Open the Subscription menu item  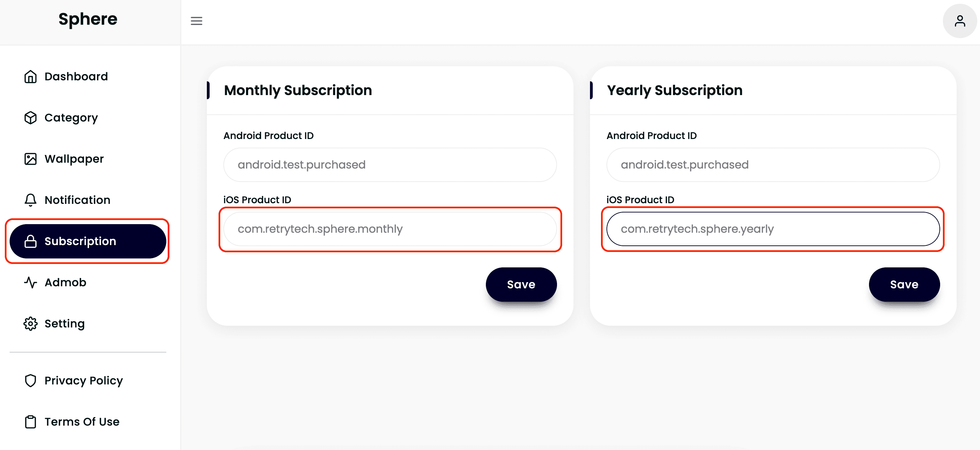[x=88, y=241]
